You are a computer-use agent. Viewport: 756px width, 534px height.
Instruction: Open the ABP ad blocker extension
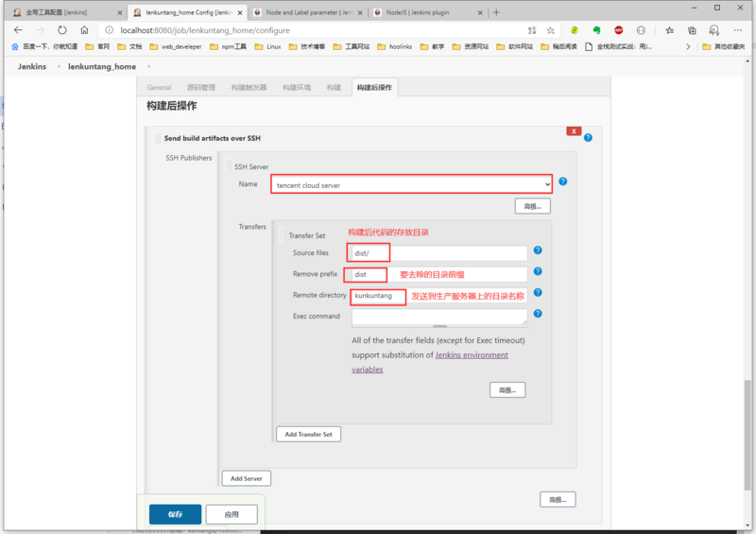619,30
